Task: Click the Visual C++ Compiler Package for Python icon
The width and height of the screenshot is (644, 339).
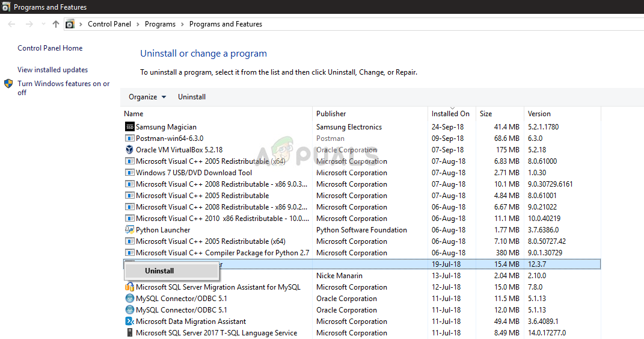Action: tap(129, 253)
